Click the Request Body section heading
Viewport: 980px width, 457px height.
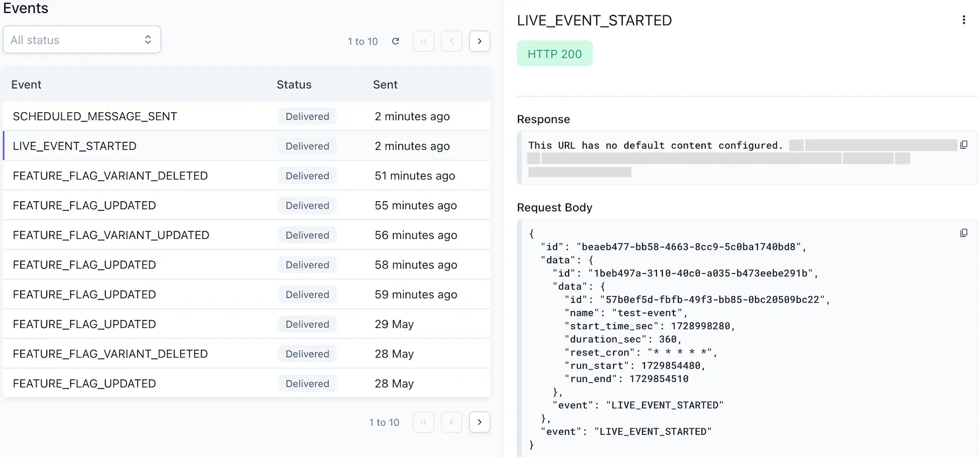point(555,208)
